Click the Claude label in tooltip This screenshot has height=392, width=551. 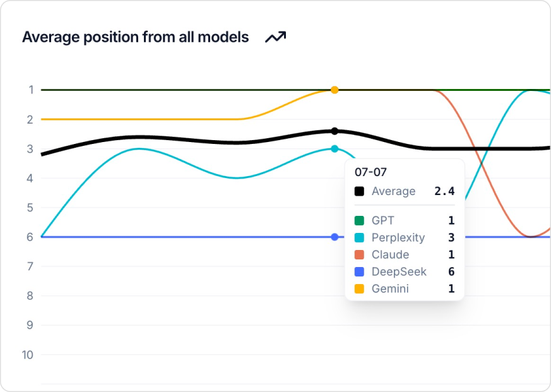click(x=390, y=255)
